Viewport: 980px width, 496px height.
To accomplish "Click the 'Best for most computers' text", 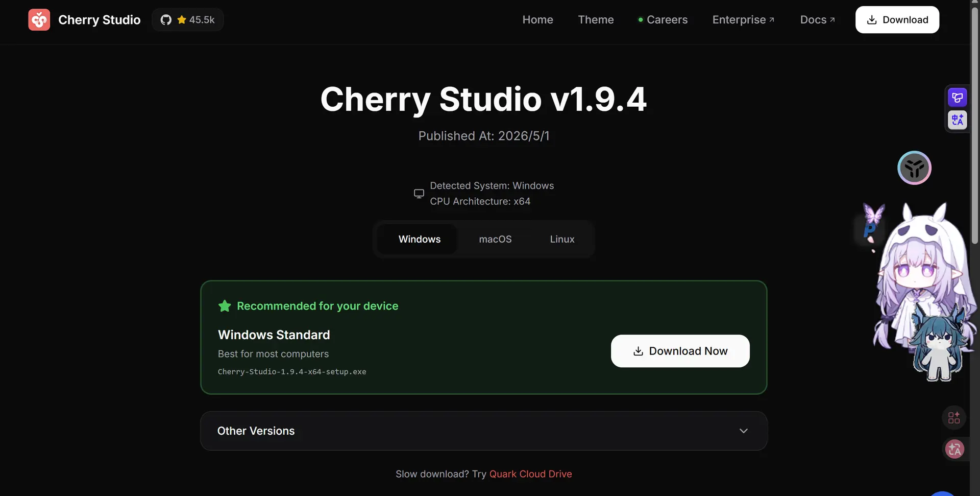I will coord(274,354).
